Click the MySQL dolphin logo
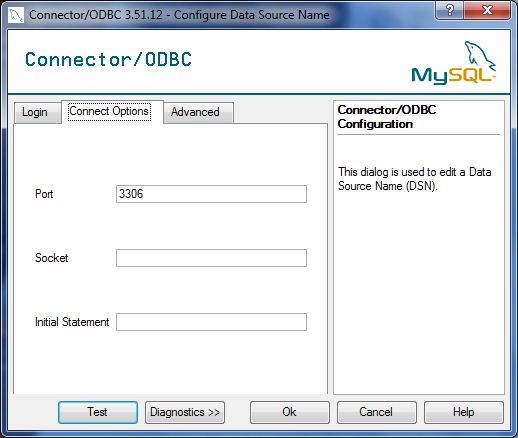This screenshot has width=518, height=438. click(x=454, y=62)
